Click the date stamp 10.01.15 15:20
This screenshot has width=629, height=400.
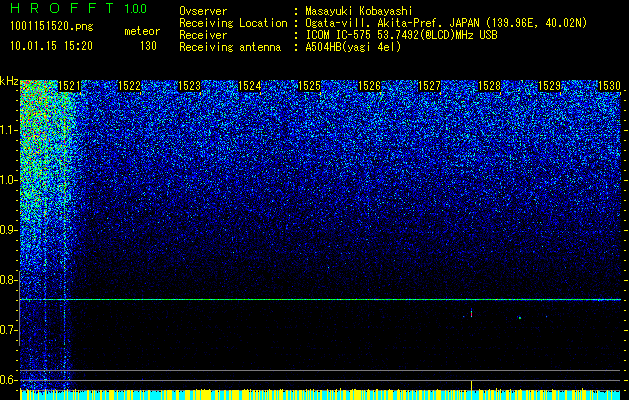(x=51, y=46)
